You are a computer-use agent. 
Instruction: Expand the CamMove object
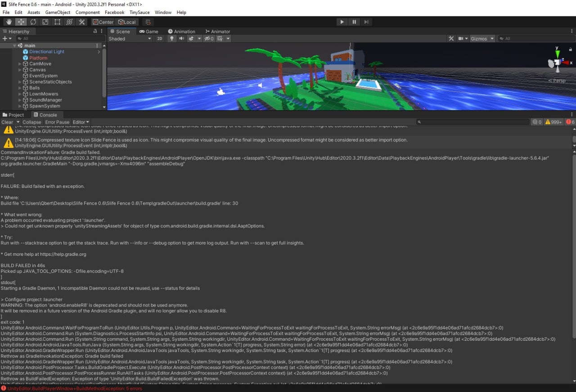[x=20, y=64]
